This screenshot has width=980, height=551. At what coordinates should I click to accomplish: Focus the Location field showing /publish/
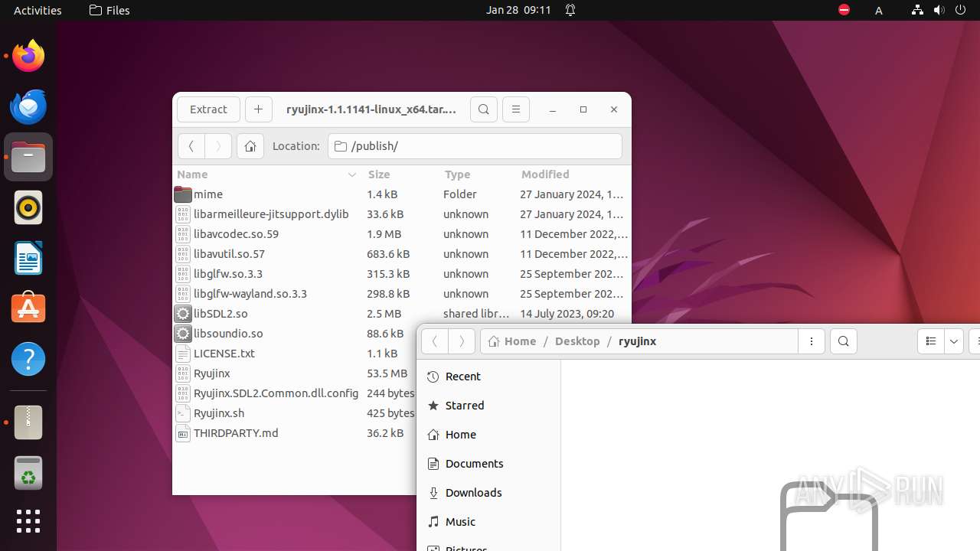pyautogui.click(x=475, y=146)
